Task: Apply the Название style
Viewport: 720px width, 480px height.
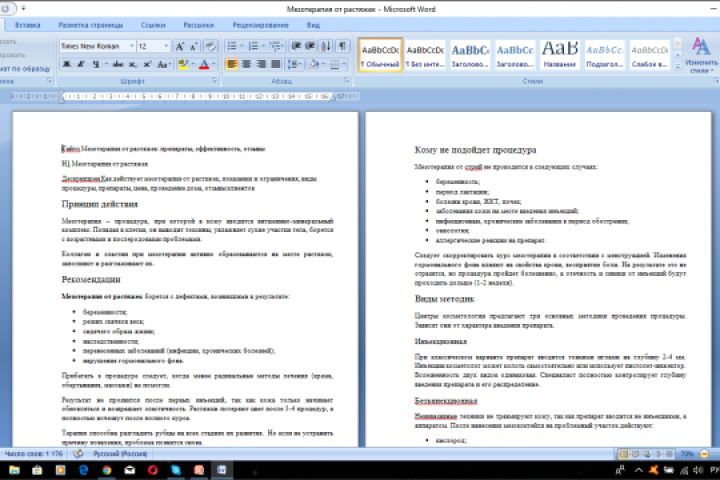Action: point(560,55)
